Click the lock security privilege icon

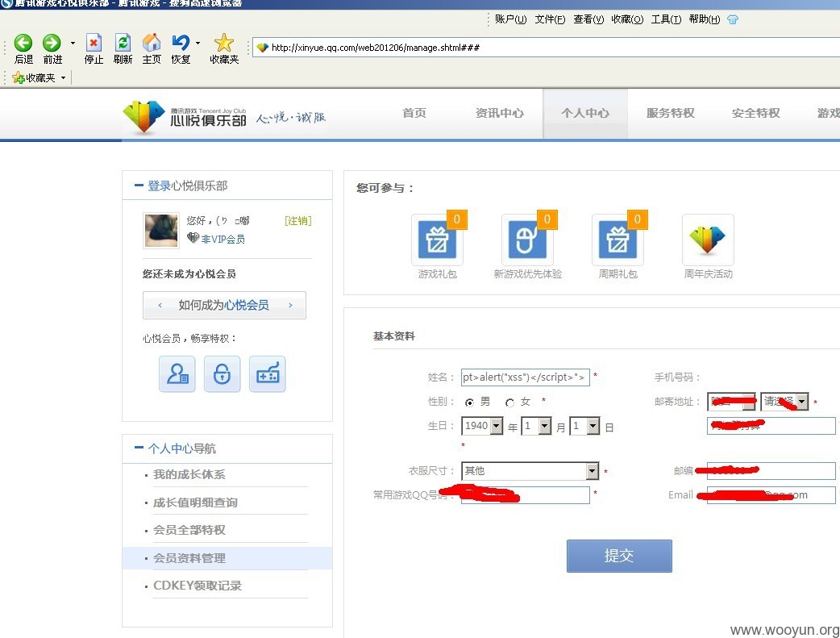point(222,373)
